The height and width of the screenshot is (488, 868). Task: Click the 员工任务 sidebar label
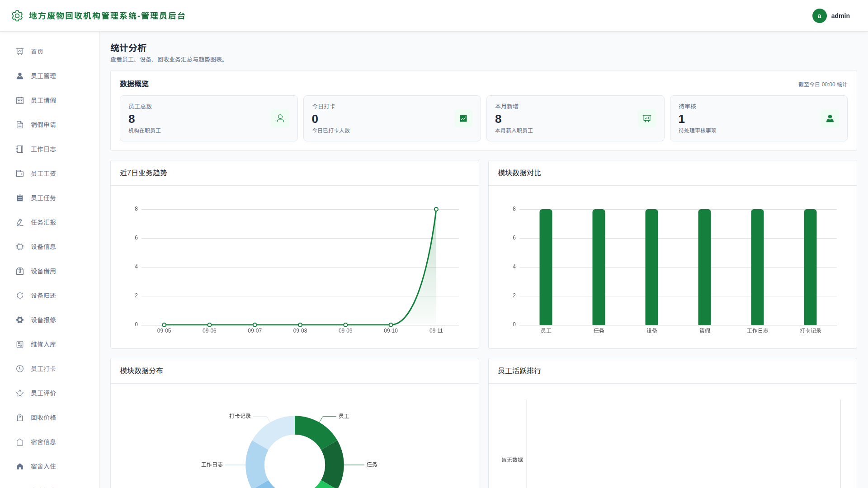pos(43,198)
